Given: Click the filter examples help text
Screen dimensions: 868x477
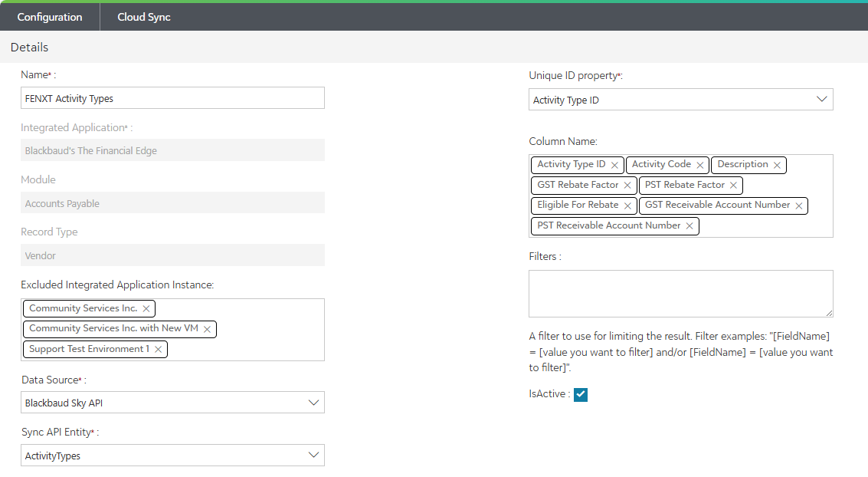Looking at the screenshot, I should pos(680,352).
